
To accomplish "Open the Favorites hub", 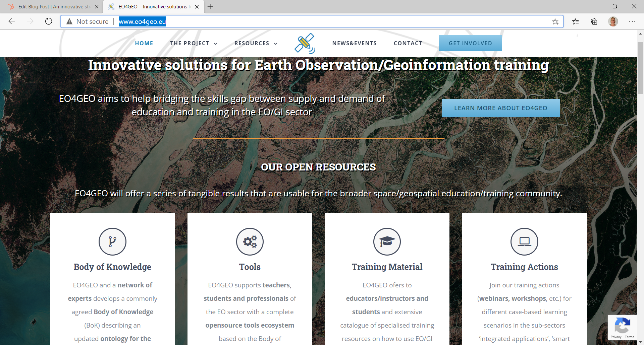I will point(576,21).
